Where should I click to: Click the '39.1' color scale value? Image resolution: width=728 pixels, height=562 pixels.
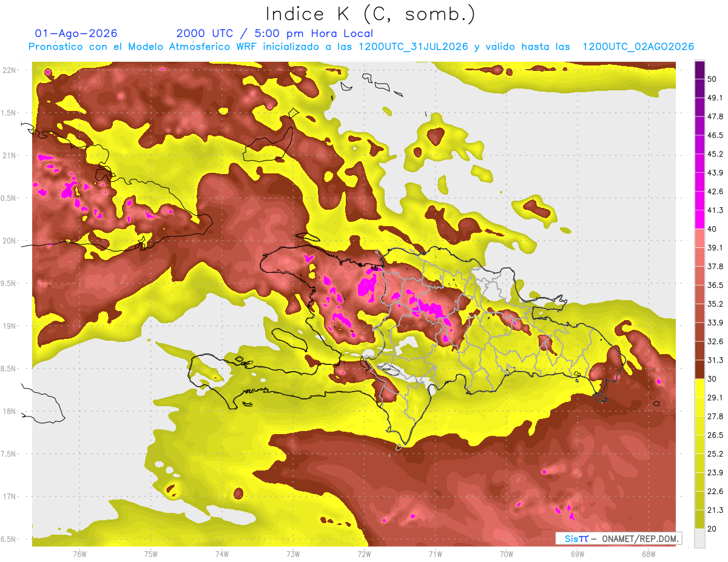click(x=715, y=248)
